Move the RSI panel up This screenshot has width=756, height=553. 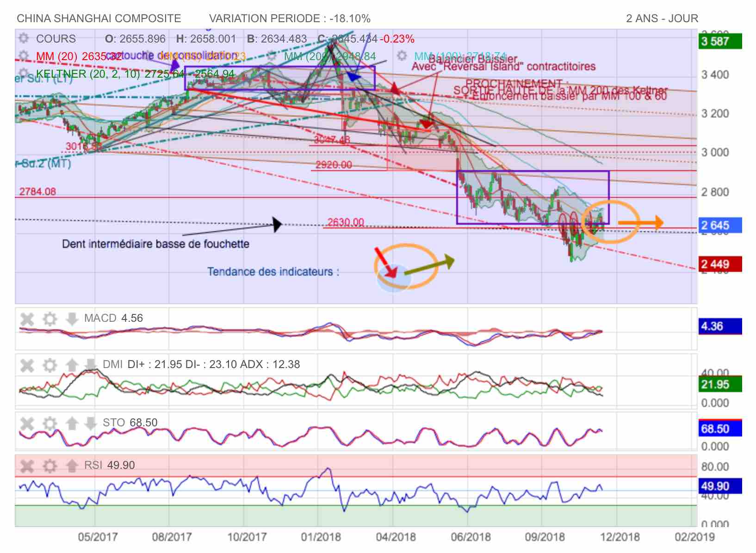72,466
